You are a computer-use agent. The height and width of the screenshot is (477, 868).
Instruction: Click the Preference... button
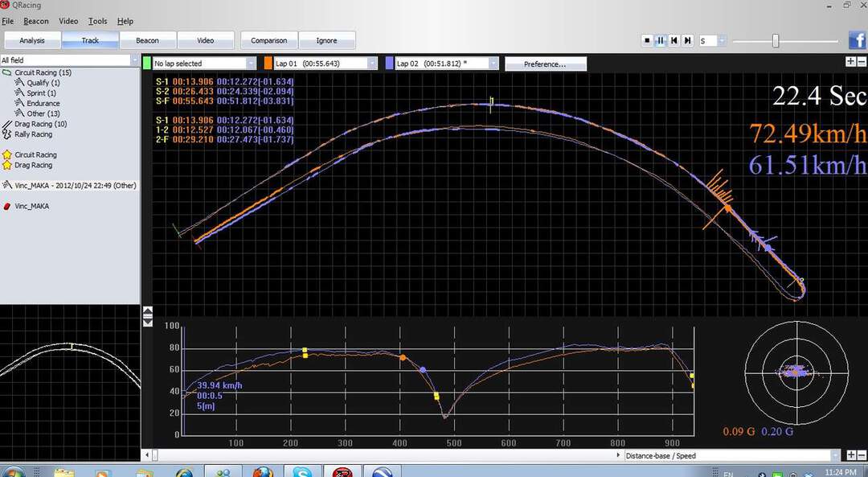pos(545,64)
